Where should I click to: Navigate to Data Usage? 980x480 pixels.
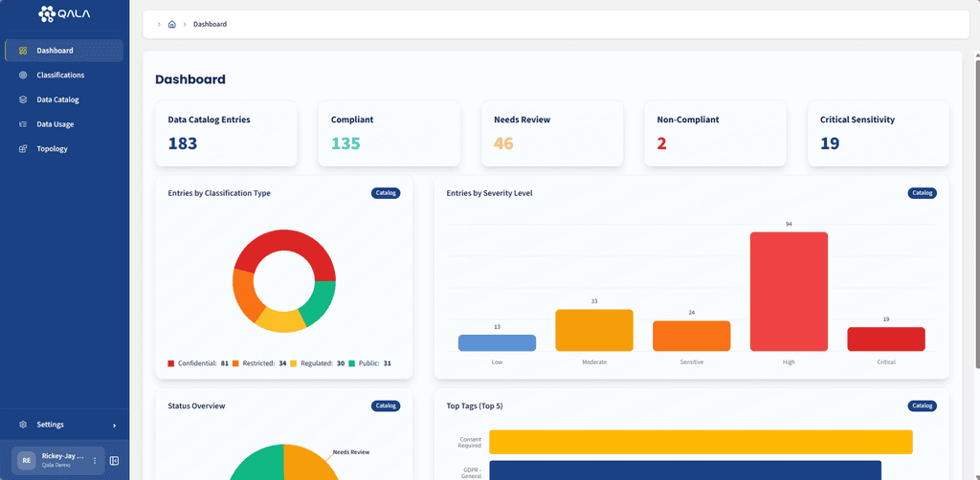(x=64, y=124)
